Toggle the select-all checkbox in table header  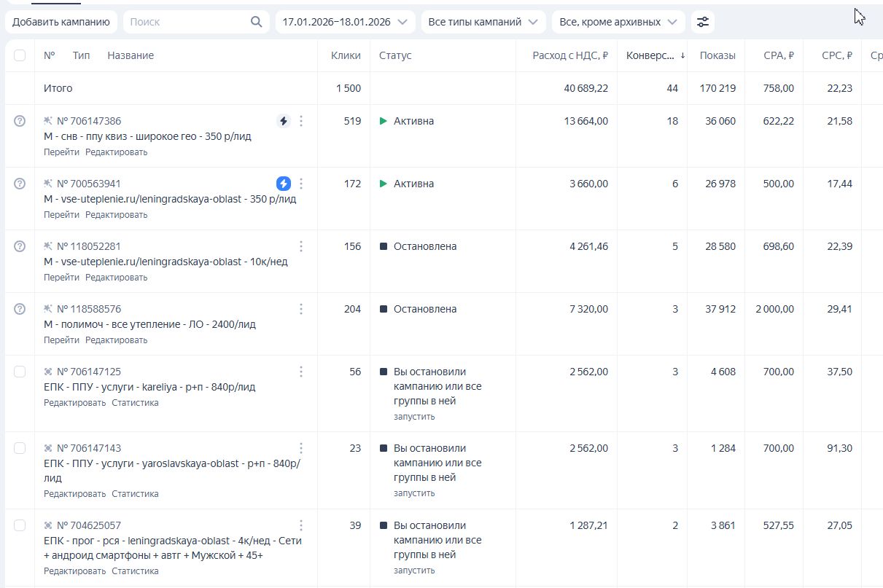point(20,55)
